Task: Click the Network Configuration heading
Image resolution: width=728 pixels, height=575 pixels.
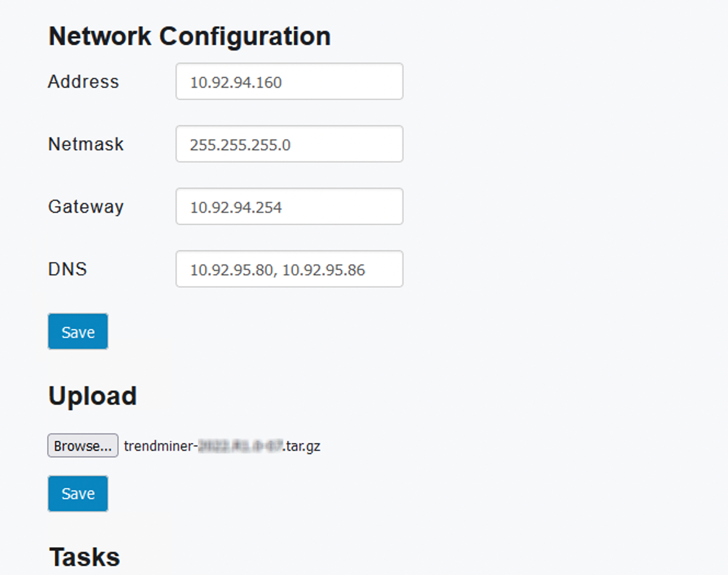Action: 190,37
